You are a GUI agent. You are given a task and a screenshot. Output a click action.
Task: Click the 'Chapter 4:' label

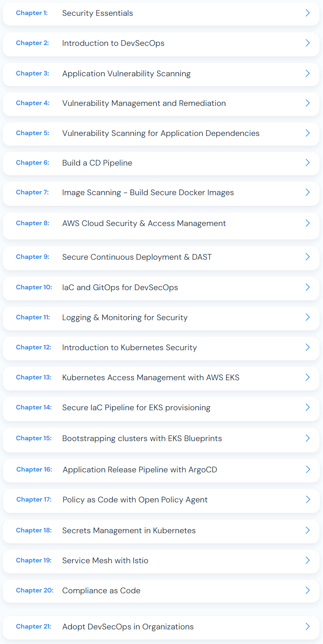[x=33, y=103]
